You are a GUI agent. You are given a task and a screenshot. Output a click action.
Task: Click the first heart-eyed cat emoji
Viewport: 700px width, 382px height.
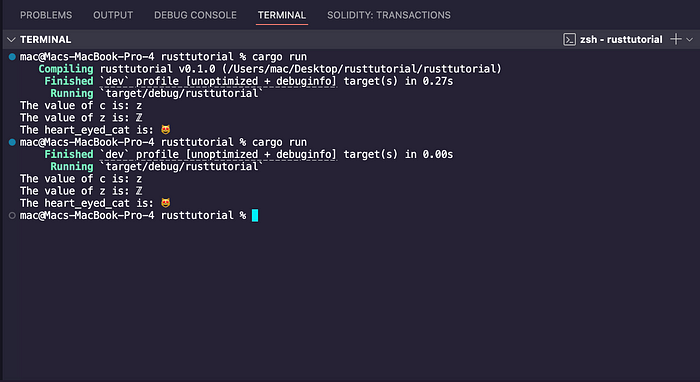click(166, 130)
